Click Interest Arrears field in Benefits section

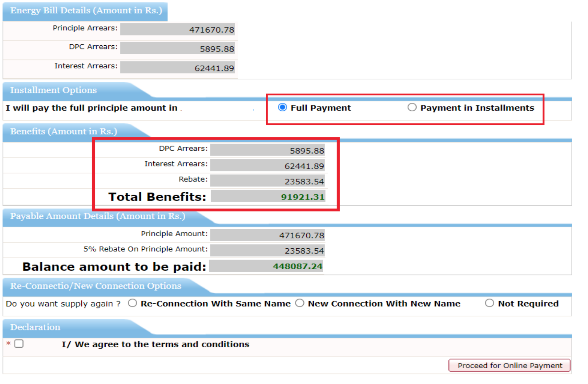click(267, 166)
